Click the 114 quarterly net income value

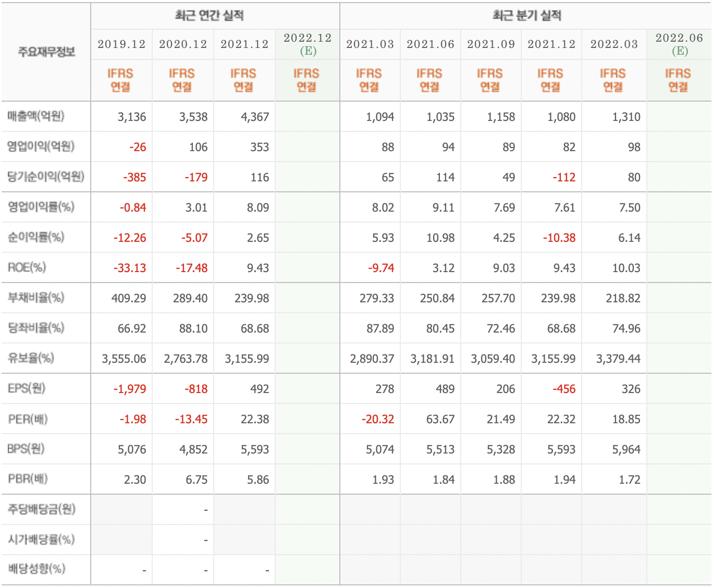[445, 177]
